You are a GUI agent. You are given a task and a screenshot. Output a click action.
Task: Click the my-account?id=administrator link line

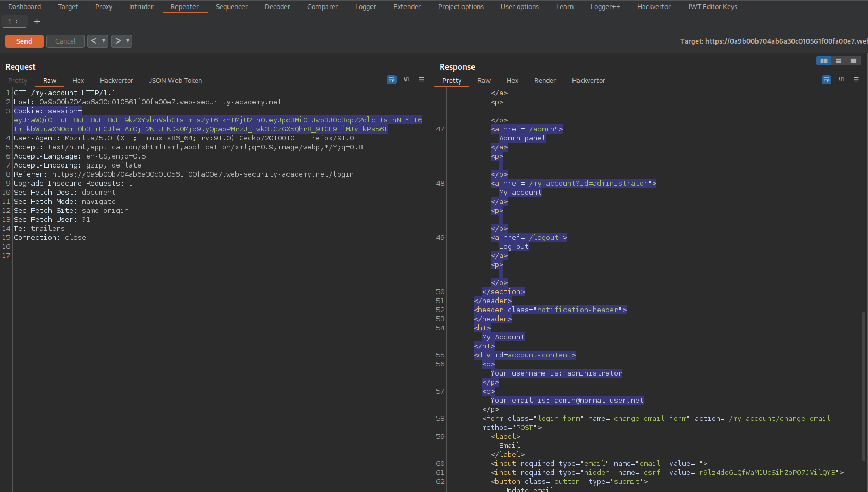pyautogui.click(x=574, y=184)
